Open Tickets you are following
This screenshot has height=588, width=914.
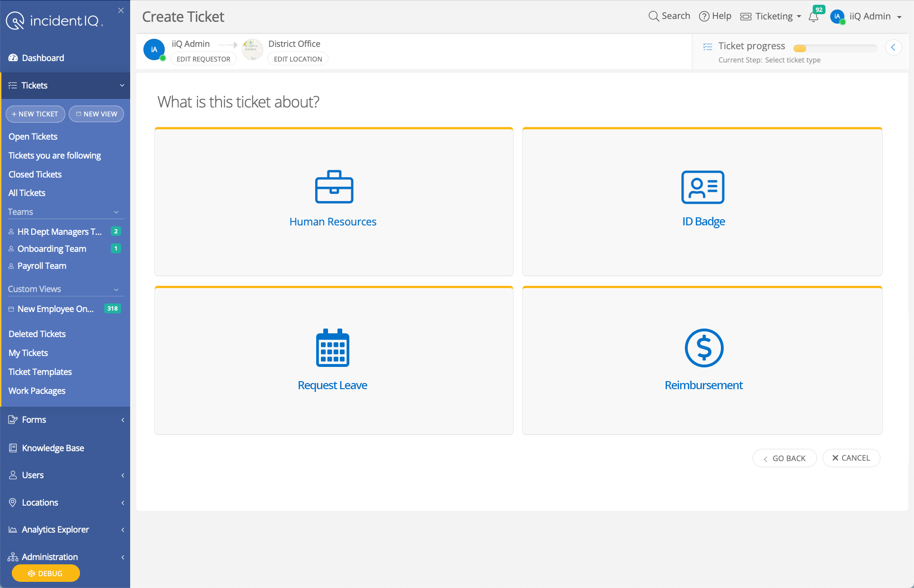[x=54, y=155]
